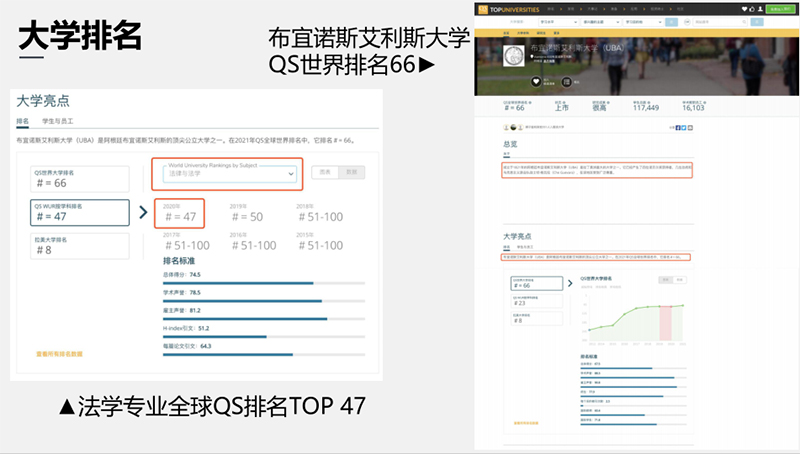Select the #23 subject ranking card in small webpage
Viewport: 800px width, 454px height.
[x=537, y=301]
